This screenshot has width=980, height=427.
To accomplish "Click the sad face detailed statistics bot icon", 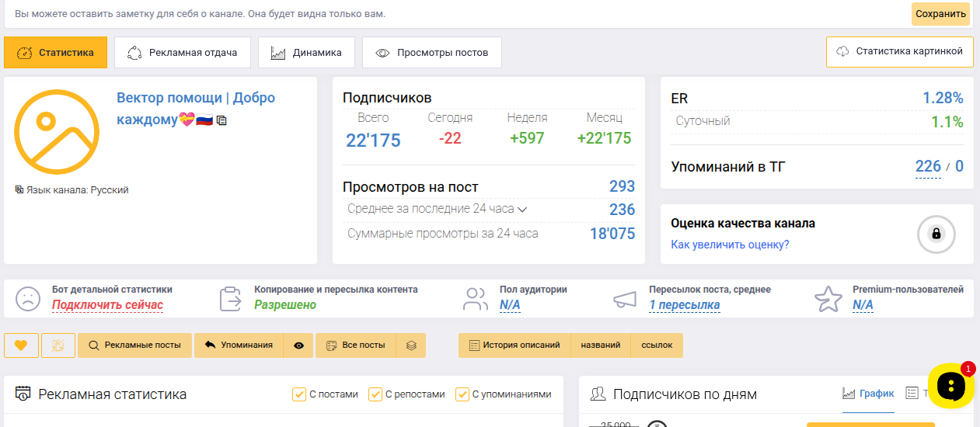I will pos(28,299).
